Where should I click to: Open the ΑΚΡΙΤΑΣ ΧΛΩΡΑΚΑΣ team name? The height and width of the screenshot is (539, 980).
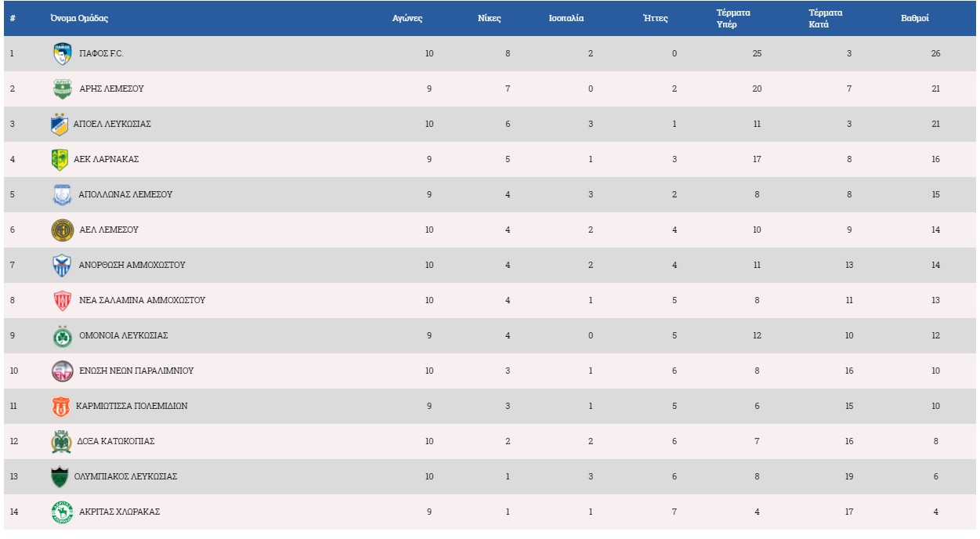[119, 512]
